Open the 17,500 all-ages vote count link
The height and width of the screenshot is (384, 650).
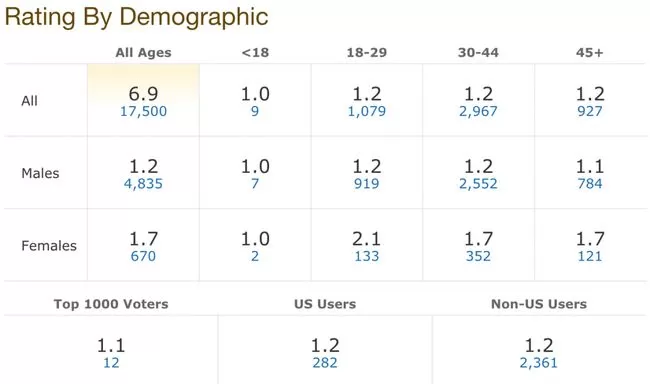(x=143, y=112)
